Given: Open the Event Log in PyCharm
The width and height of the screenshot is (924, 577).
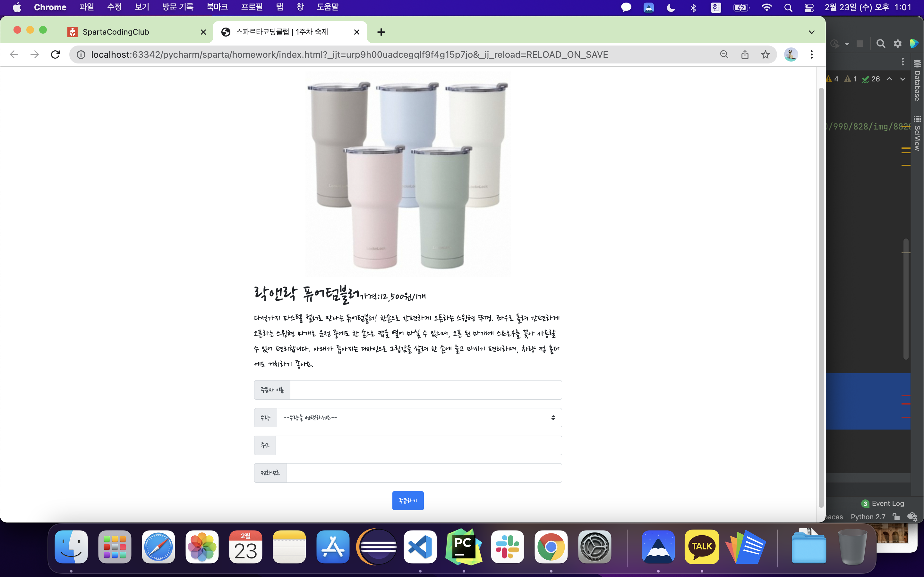Looking at the screenshot, I should (883, 503).
